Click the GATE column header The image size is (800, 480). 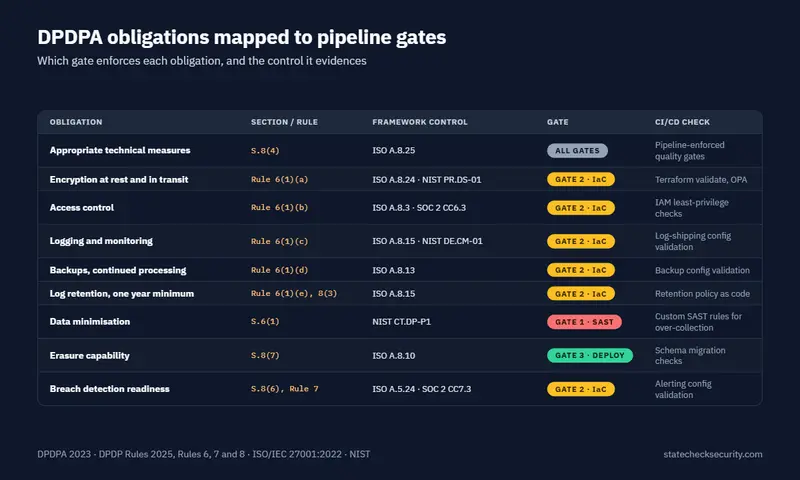click(558, 122)
